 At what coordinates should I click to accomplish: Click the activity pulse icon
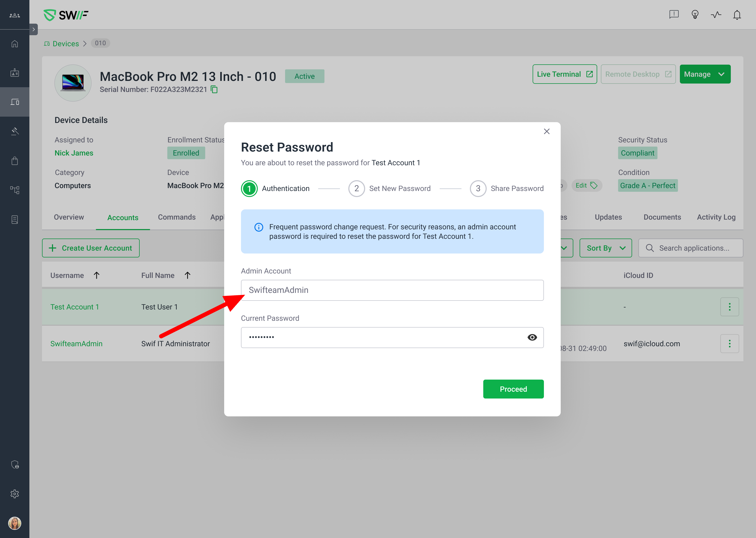pyautogui.click(x=716, y=14)
